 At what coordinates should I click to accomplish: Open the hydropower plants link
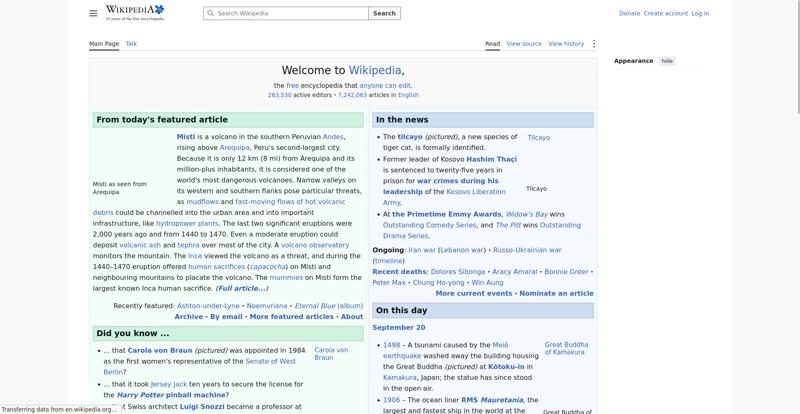coord(187,224)
